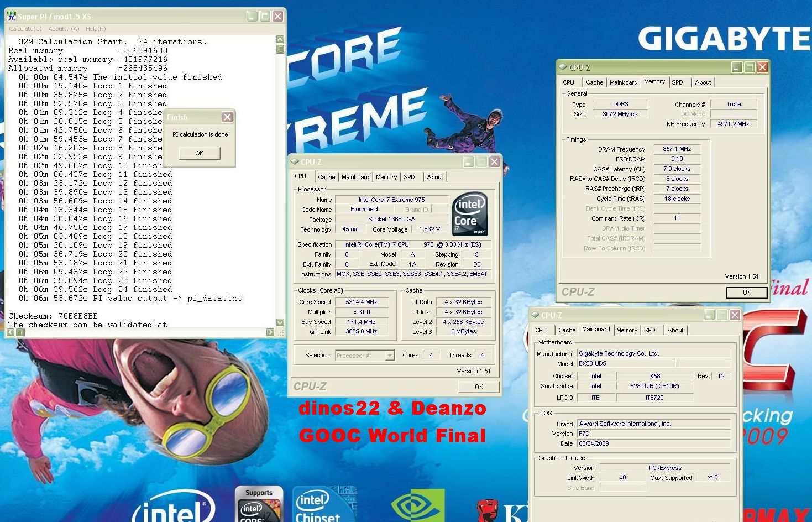The height and width of the screenshot is (522, 812).
Task: Switch to Cache tab in CPU-Z CPU window
Action: tap(326, 177)
